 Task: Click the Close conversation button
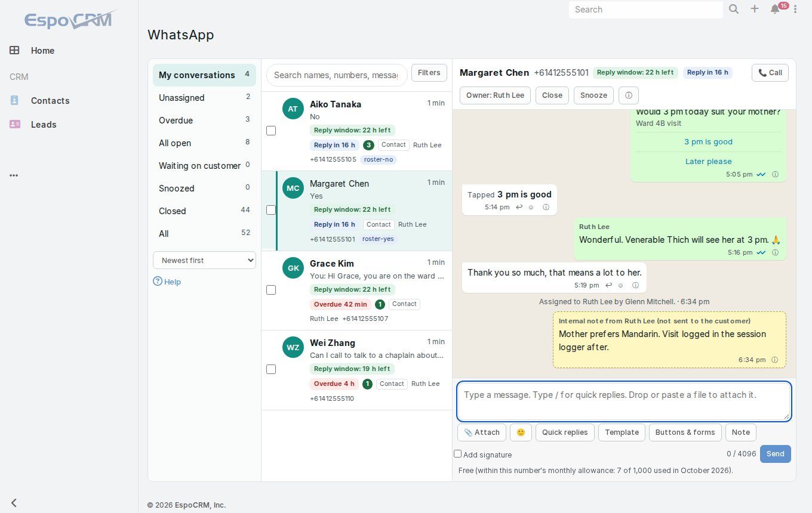[552, 95]
